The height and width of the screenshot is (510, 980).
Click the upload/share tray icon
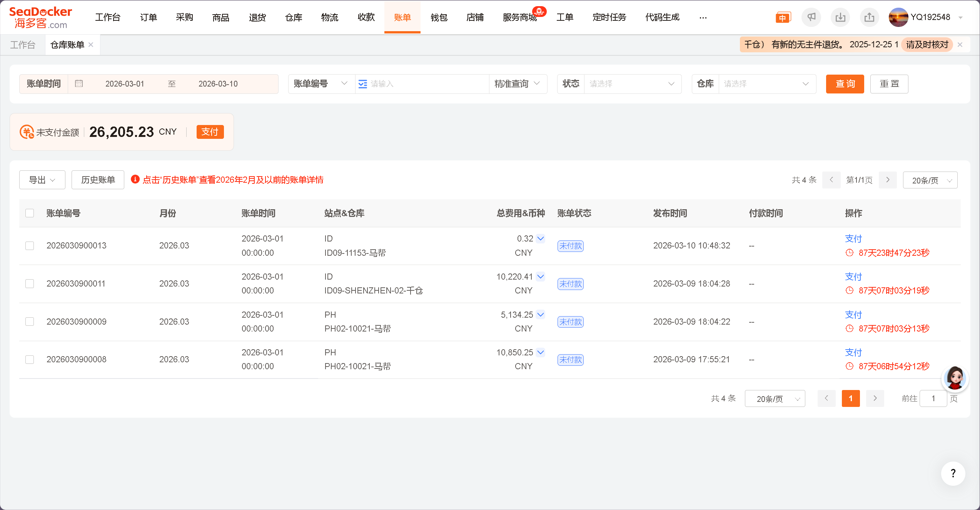coord(869,17)
